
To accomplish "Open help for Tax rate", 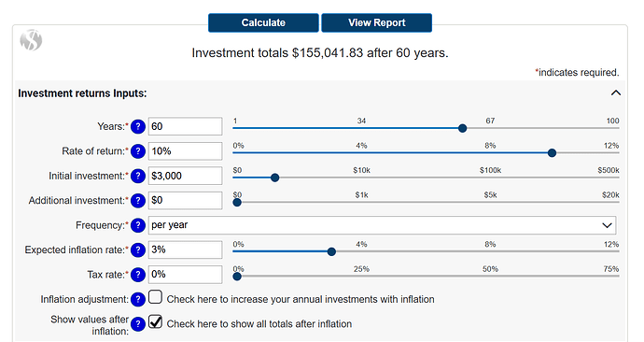I will 138,275.
